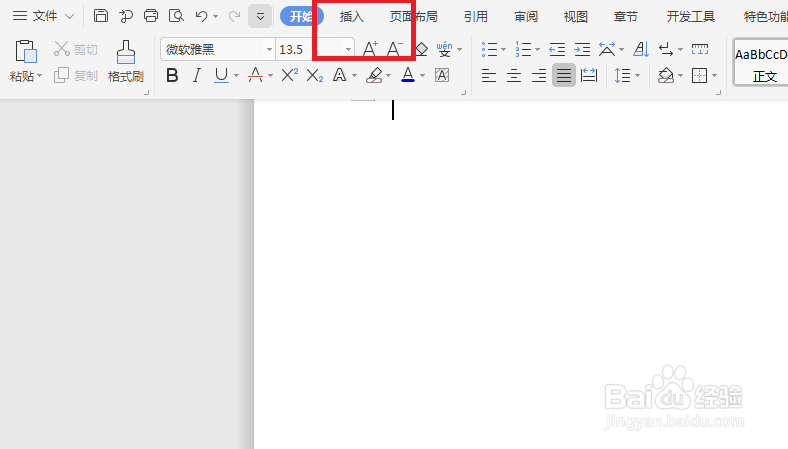Click the clear formatting eraser icon
Image resolution: width=788 pixels, height=449 pixels.
[421, 49]
